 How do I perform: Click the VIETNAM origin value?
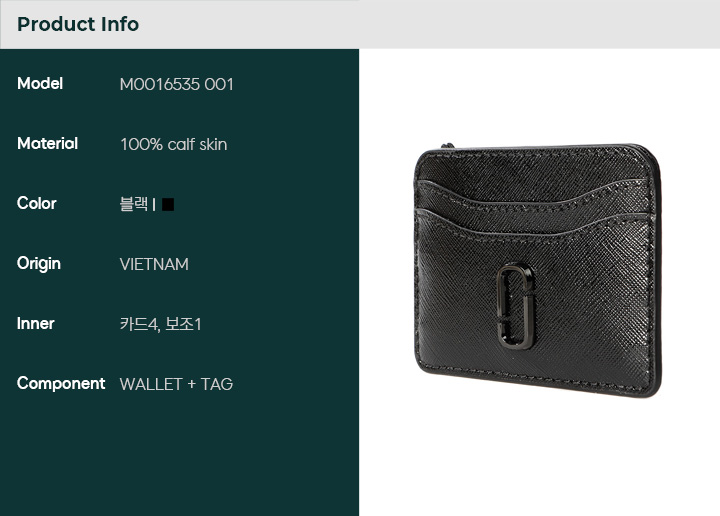[154, 264]
